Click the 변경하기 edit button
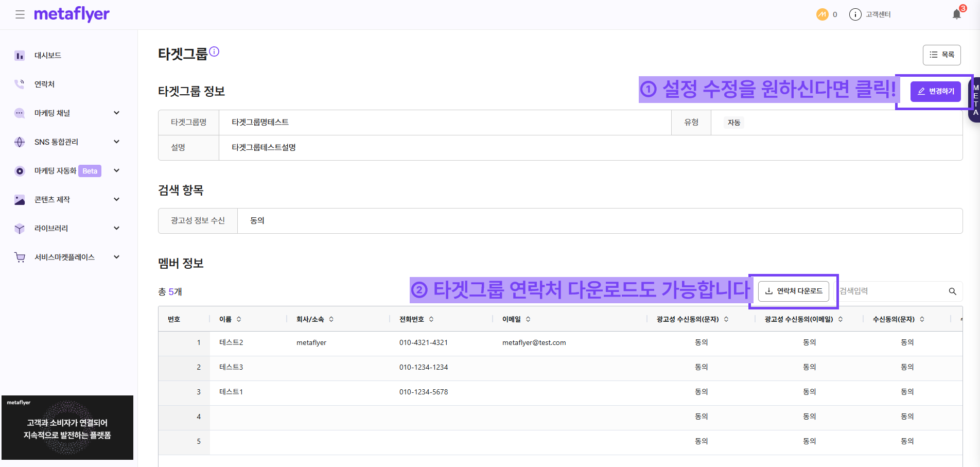Viewport: 980px width, 467px height. (935, 92)
